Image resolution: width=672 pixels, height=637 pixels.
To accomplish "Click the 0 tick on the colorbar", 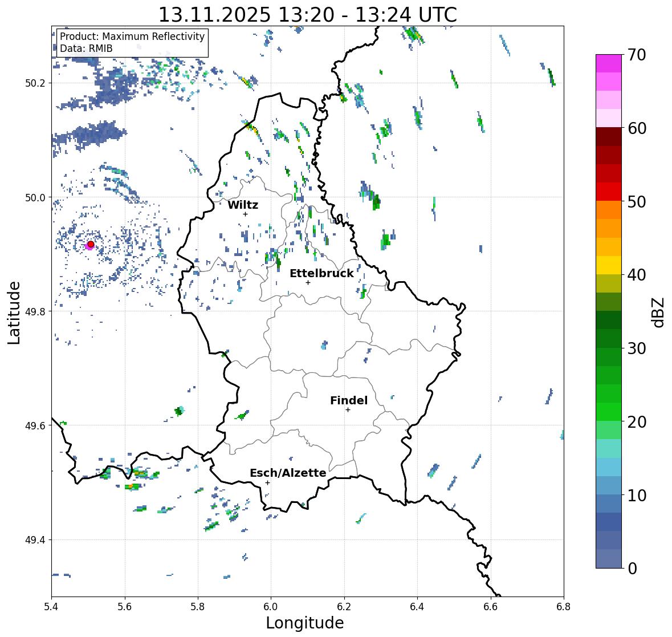I will point(632,569).
